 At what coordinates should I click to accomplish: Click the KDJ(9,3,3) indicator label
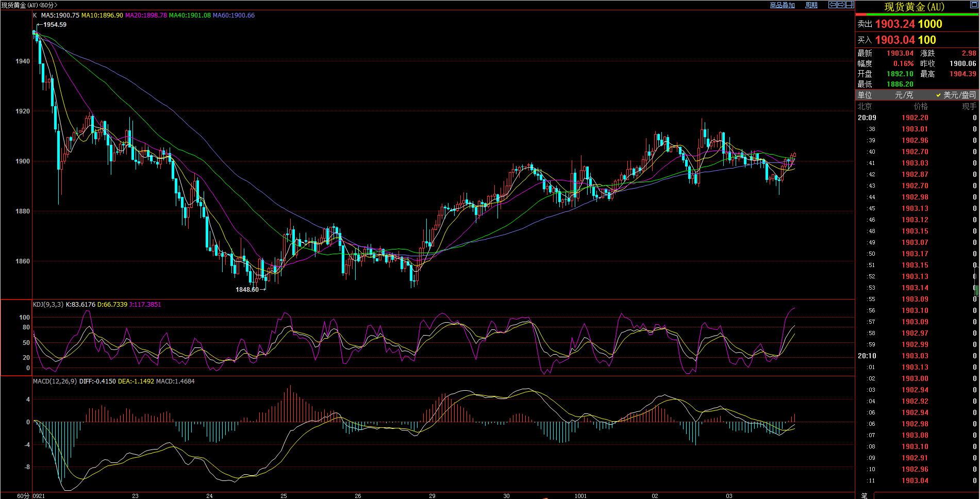[48, 305]
